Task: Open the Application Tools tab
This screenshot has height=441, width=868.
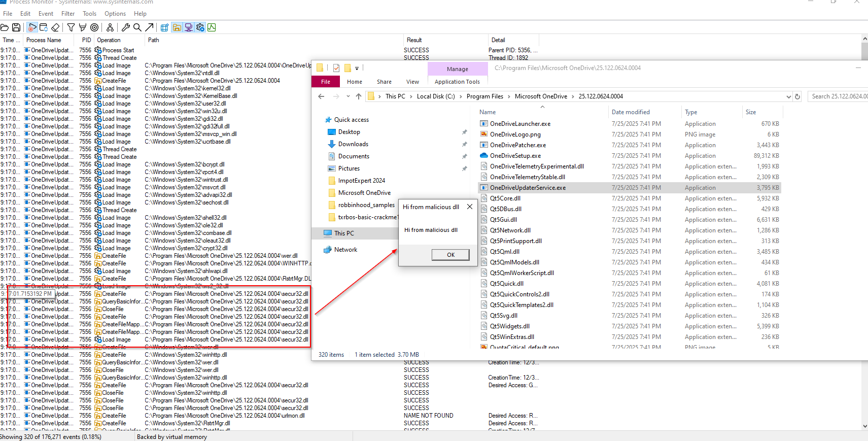Action: coord(457,82)
